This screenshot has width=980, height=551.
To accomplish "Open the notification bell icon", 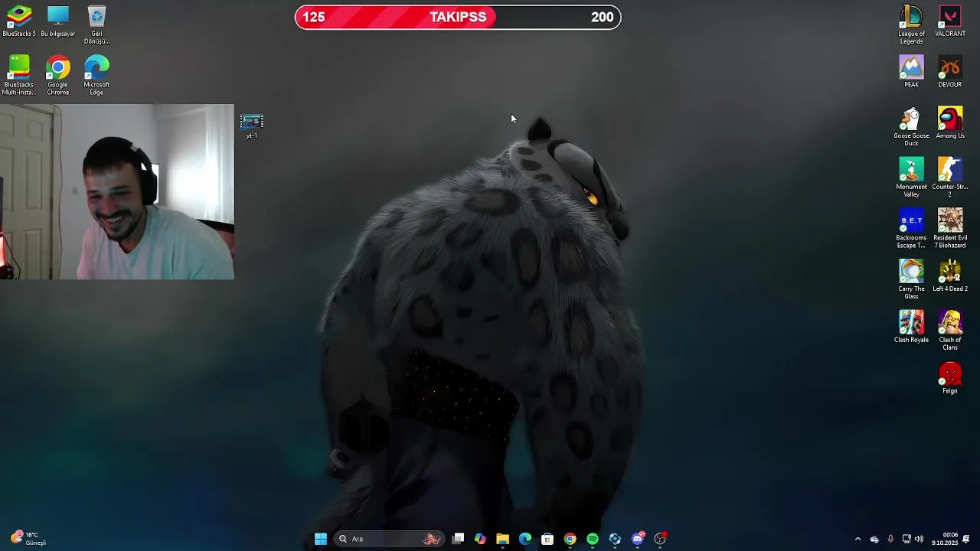I will (x=966, y=539).
